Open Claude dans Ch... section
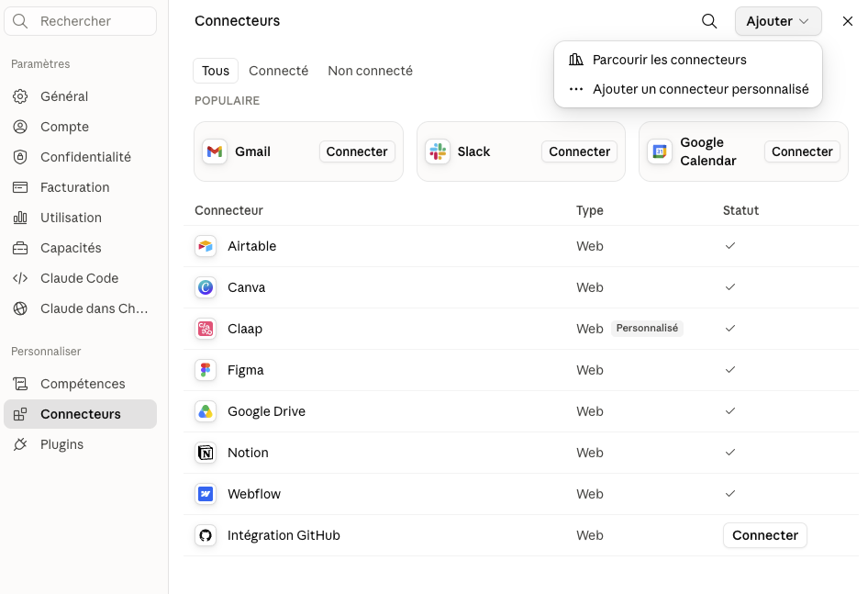 point(80,308)
